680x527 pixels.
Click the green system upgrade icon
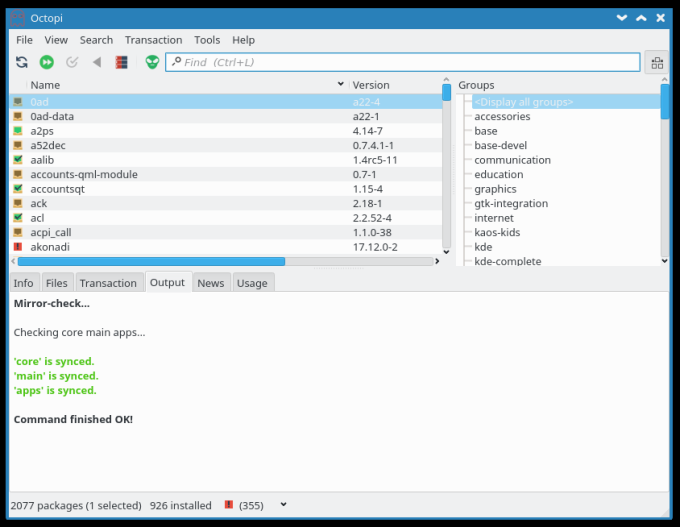47,62
